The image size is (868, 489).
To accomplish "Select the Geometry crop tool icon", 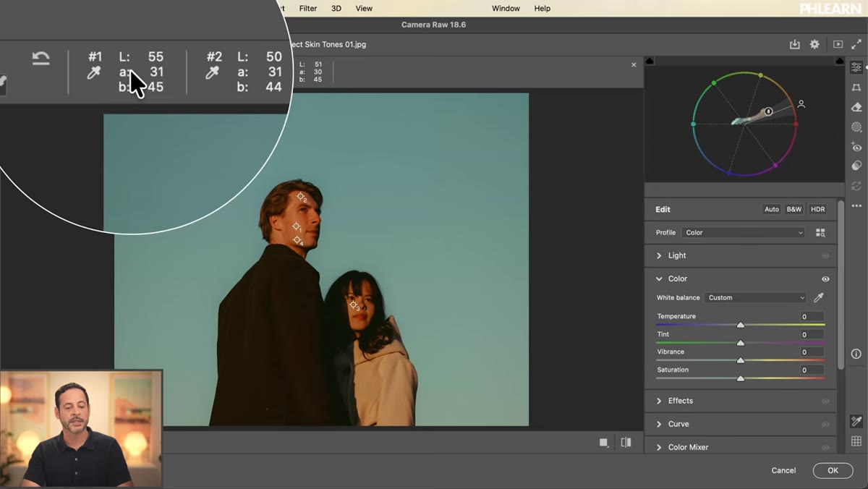I will tap(856, 88).
